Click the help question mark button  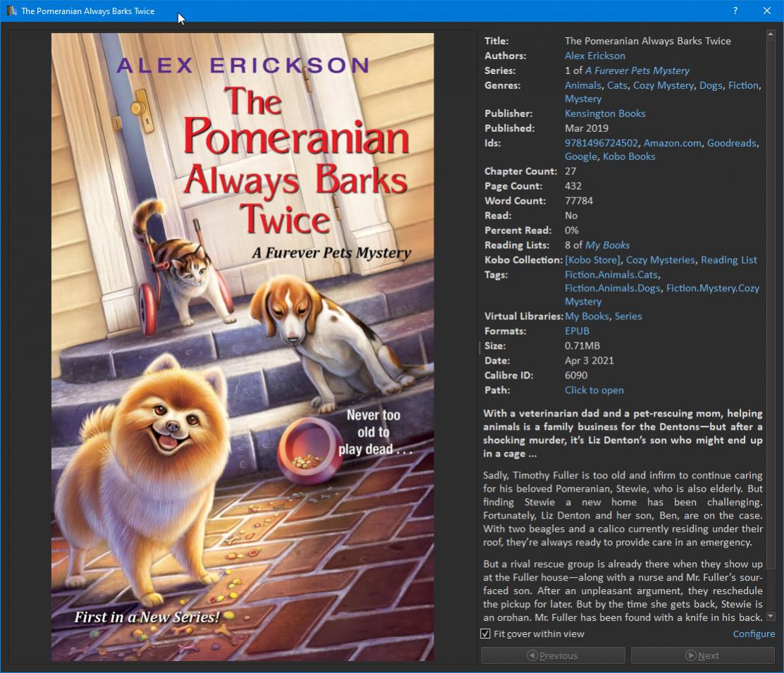pos(735,11)
